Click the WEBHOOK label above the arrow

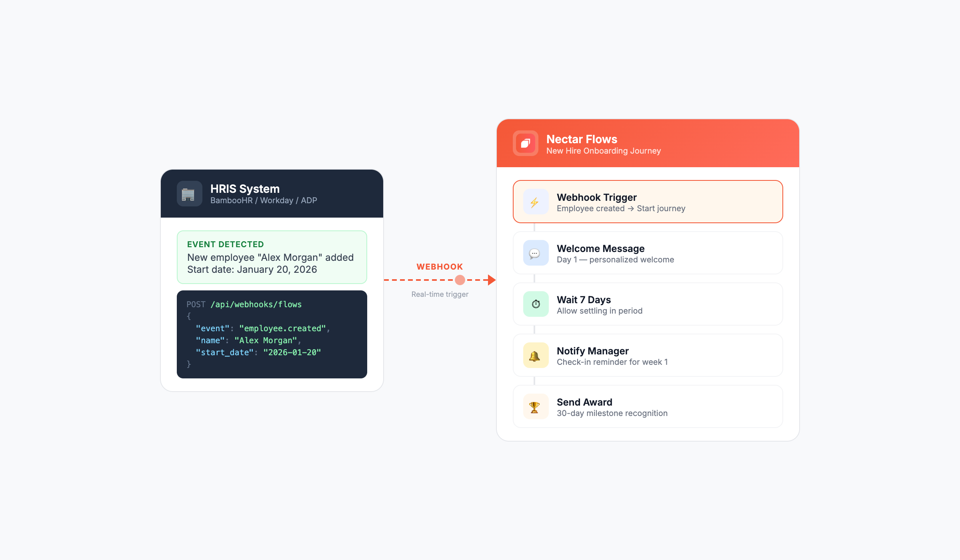(x=440, y=267)
